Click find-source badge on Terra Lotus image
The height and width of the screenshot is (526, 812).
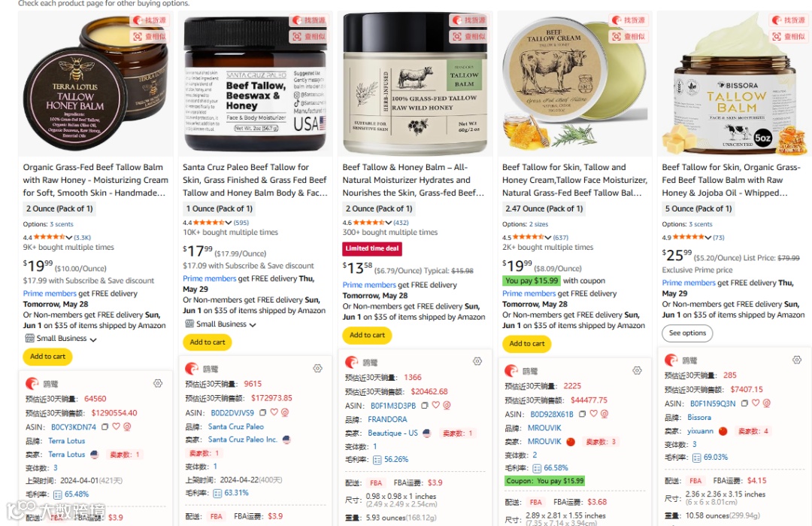click(149, 21)
